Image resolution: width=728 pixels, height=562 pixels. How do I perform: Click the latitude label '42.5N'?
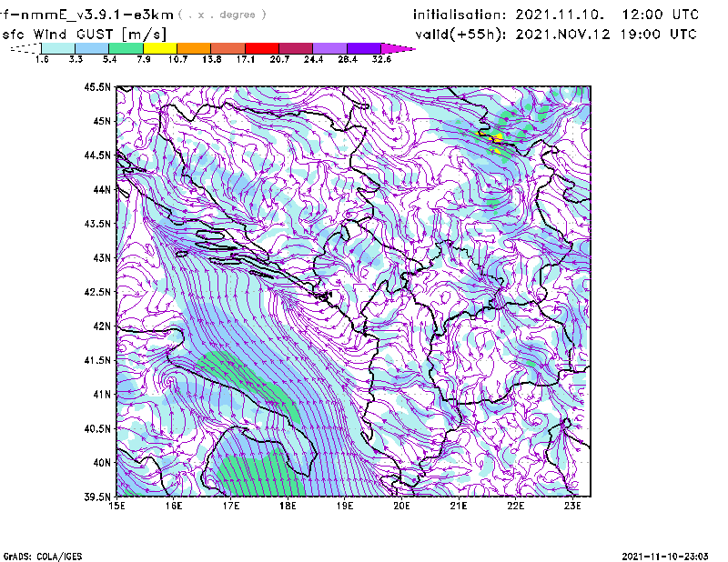coord(97,292)
